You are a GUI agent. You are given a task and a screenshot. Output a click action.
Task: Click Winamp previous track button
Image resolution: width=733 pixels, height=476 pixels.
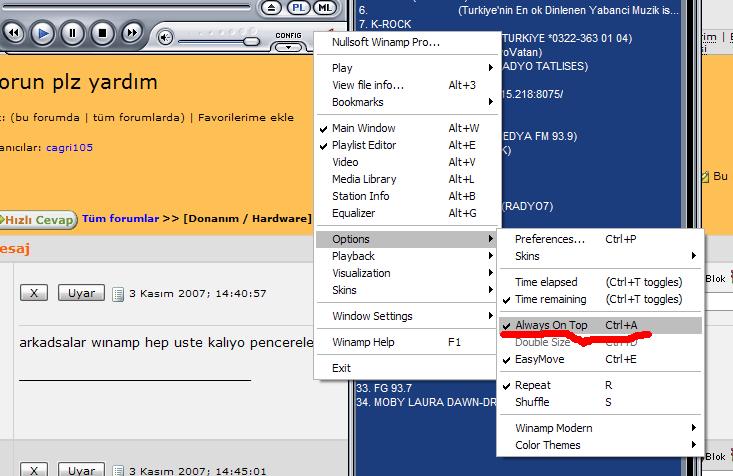click(x=14, y=33)
